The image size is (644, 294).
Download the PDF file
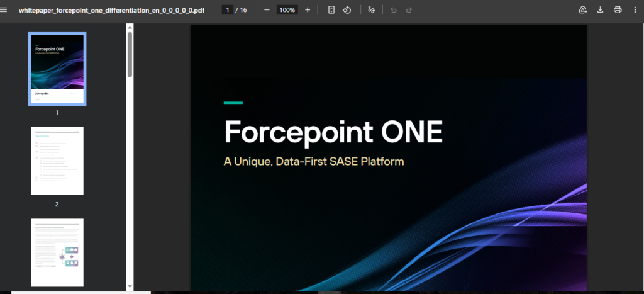[x=600, y=10]
